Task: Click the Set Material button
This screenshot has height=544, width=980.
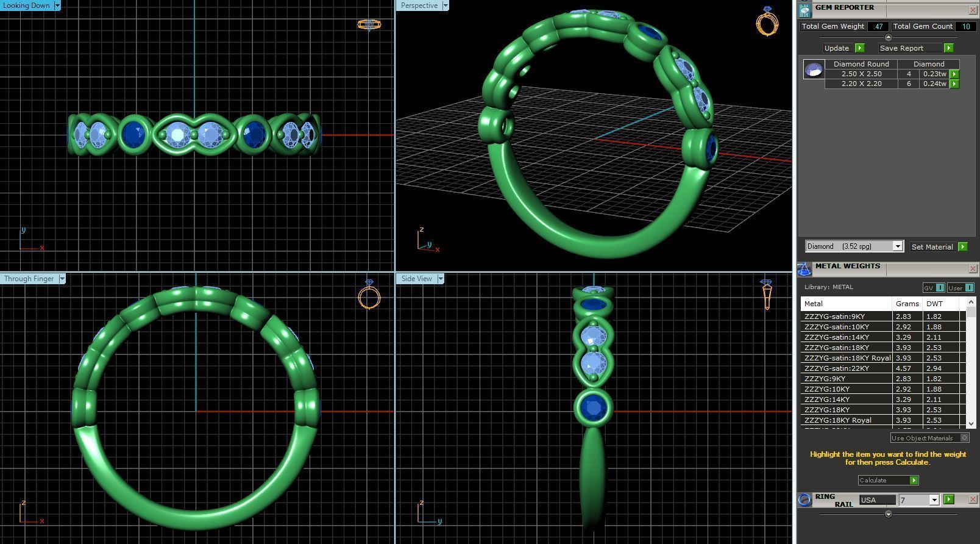Action: pyautogui.click(x=932, y=247)
